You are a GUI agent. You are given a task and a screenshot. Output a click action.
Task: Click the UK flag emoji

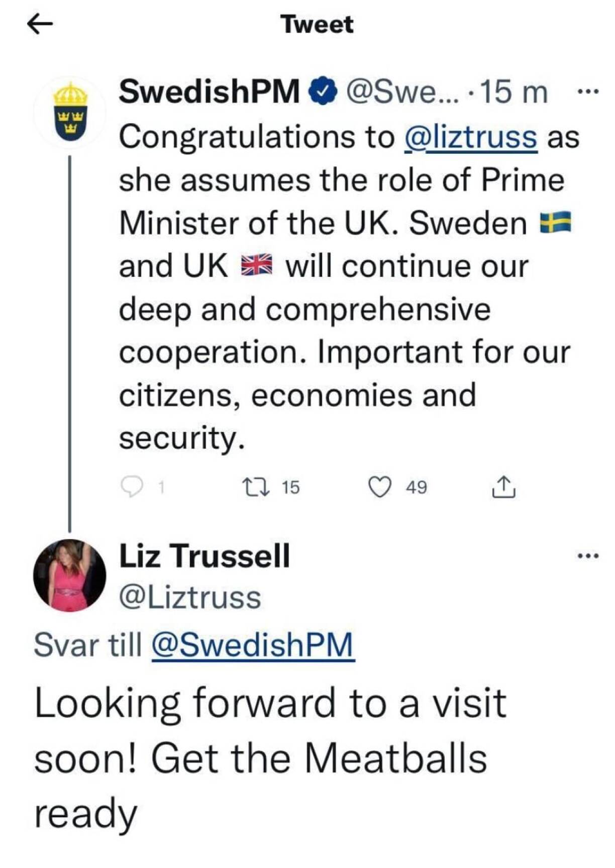(x=256, y=266)
